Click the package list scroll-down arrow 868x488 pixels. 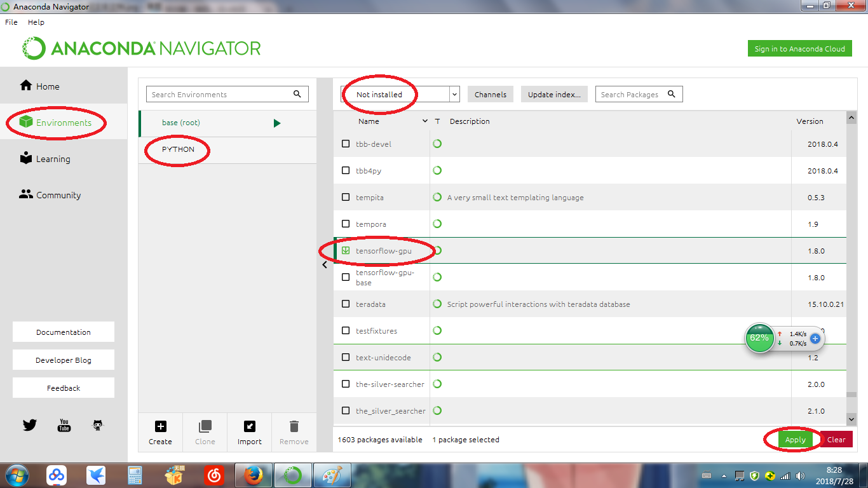pos(851,419)
